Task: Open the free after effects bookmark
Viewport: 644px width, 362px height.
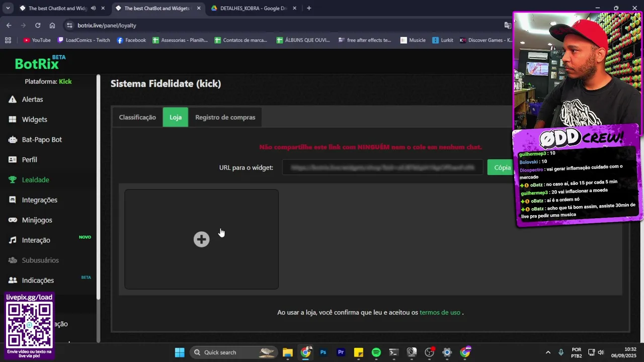Action: 365,40
